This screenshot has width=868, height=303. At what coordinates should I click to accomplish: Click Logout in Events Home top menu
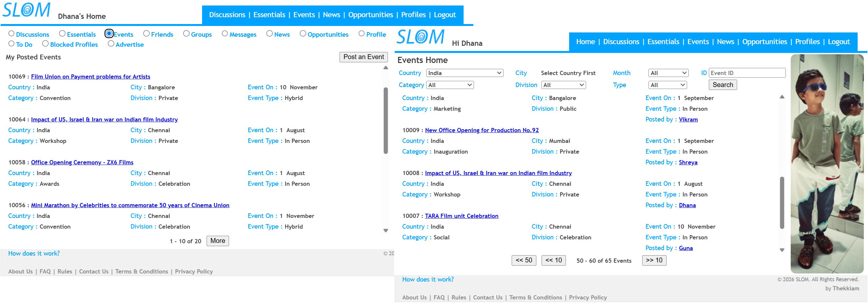point(839,42)
